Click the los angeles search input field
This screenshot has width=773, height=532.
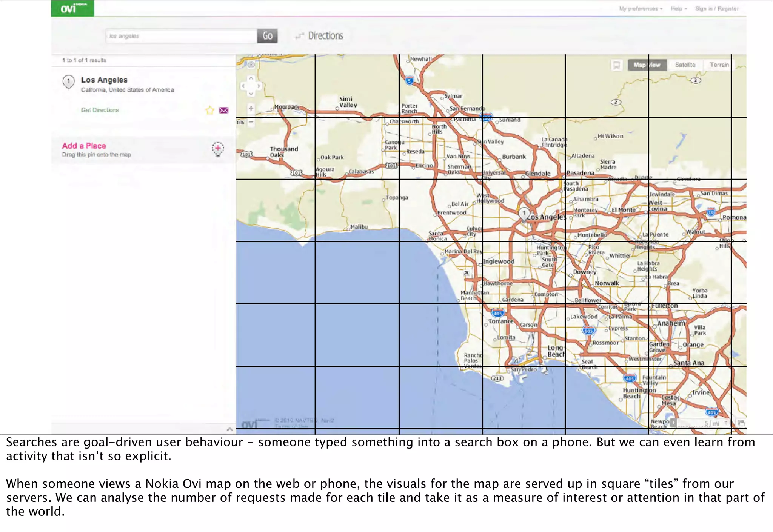pos(181,36)
